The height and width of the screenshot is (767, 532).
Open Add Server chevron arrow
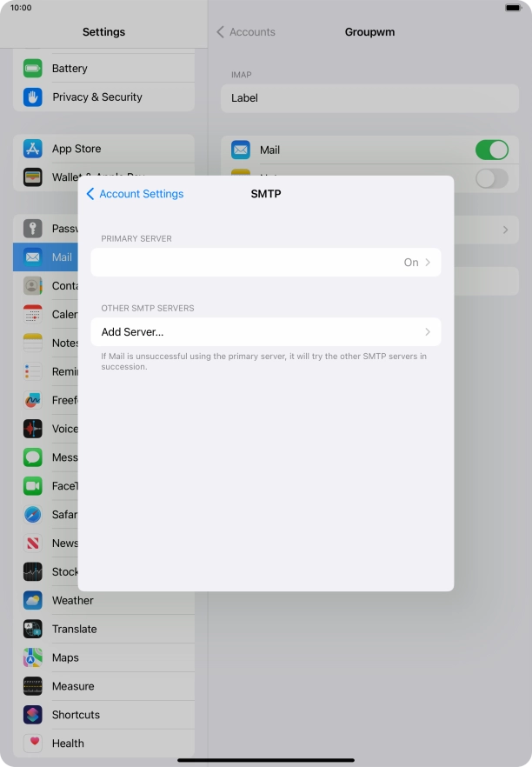tap(428, 332)
